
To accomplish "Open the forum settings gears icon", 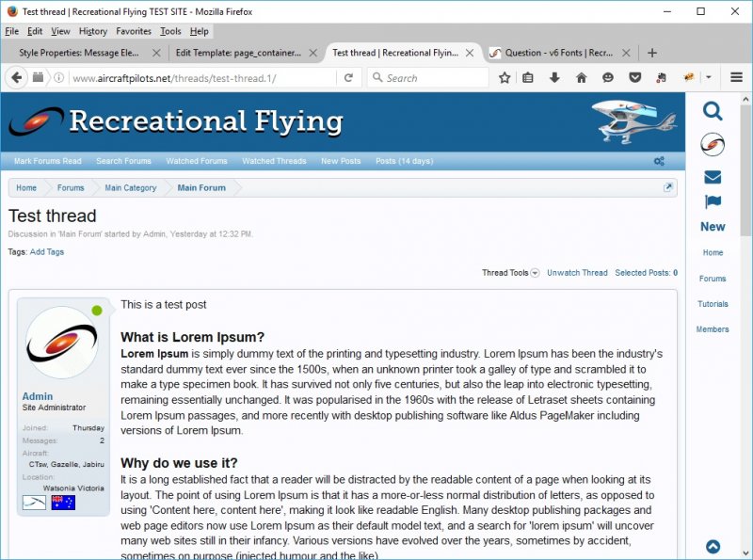I will 660,161.
